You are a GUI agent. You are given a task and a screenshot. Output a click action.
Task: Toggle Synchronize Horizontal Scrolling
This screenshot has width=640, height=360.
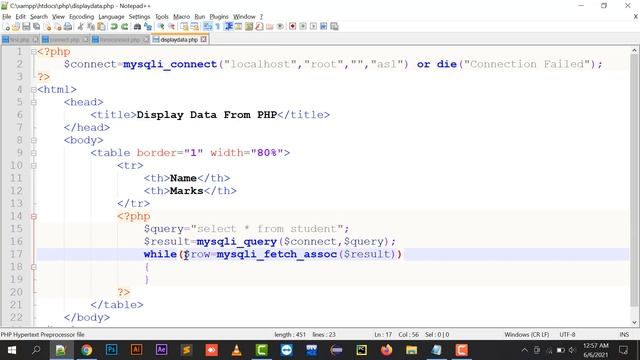click(195, 27)
